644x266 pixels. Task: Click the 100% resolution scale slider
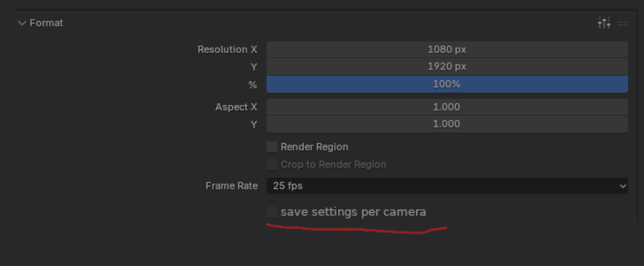coord(447,84)
